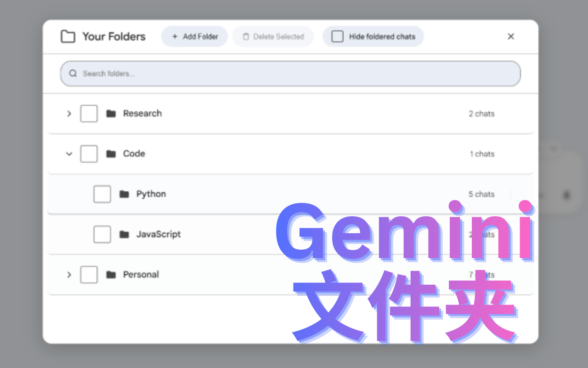Click the "1 chats" count on Code
Screen dimensions: 588x368
[x=482, y=154]
